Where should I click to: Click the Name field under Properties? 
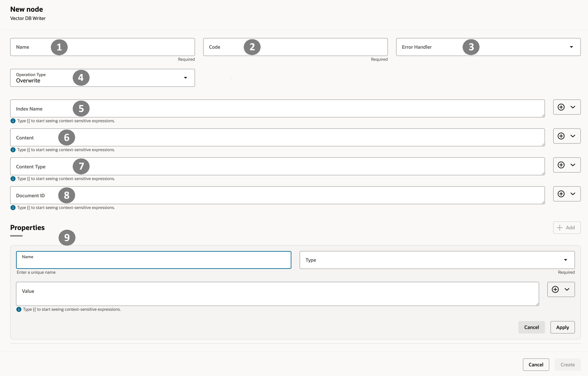click(x=153, y=260)
